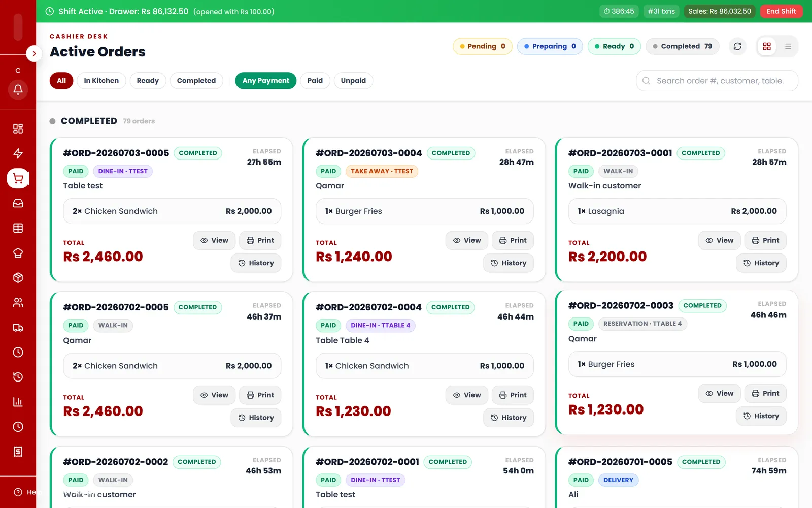
Task: Click the search order input field
Action: [717, 81]
